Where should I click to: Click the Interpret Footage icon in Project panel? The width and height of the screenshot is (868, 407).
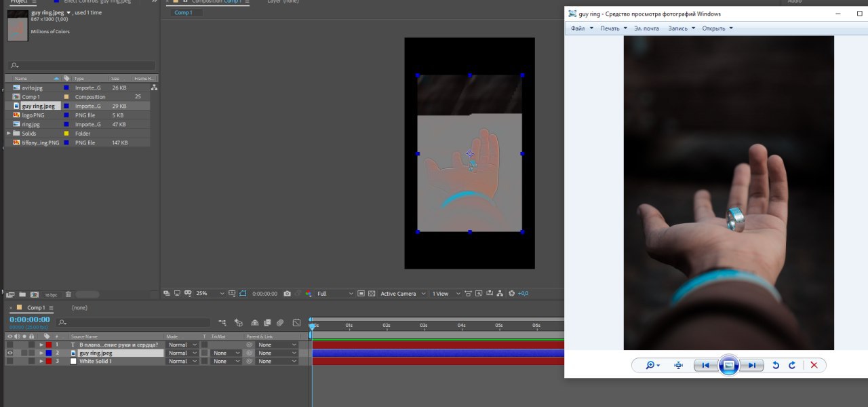coord(10,294)
